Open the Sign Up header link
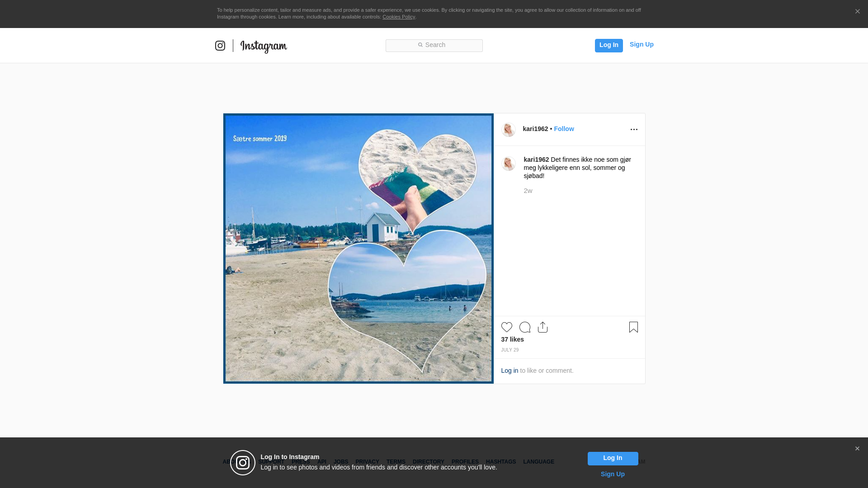The width and height of the screenshot is (868, 488). coord(642,44)
